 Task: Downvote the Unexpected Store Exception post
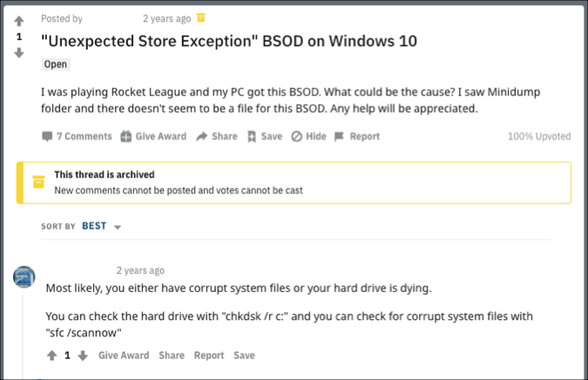pyautogui.click(x=19, y=53)
